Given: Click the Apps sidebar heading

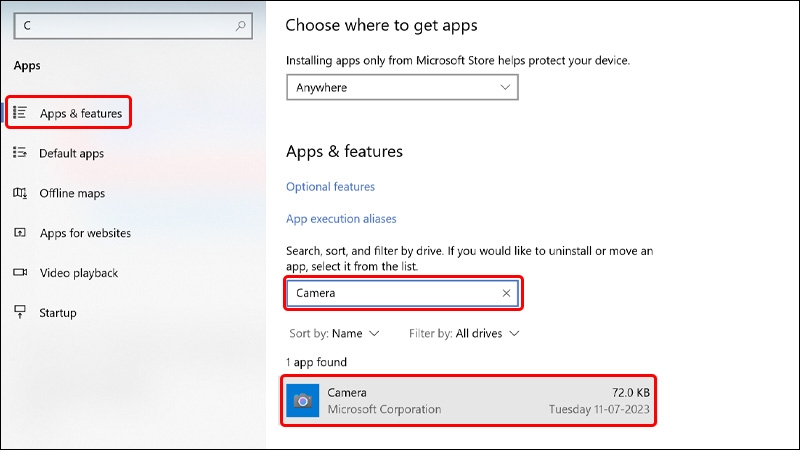Looking at the screenshot, I should [27, 66].
